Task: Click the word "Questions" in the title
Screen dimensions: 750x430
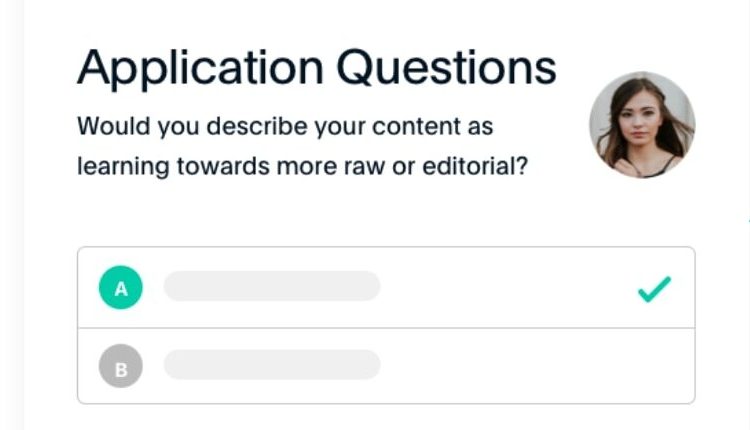Action: tap(446, 68)
